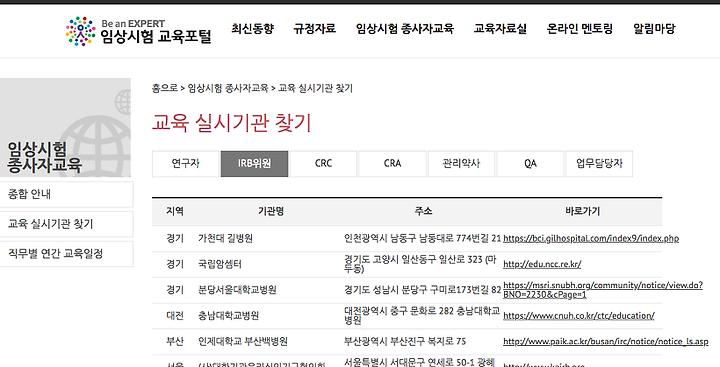Open the 규정자료 menu
Viewport: 720px width, 367px height.
tap(315, 29)
